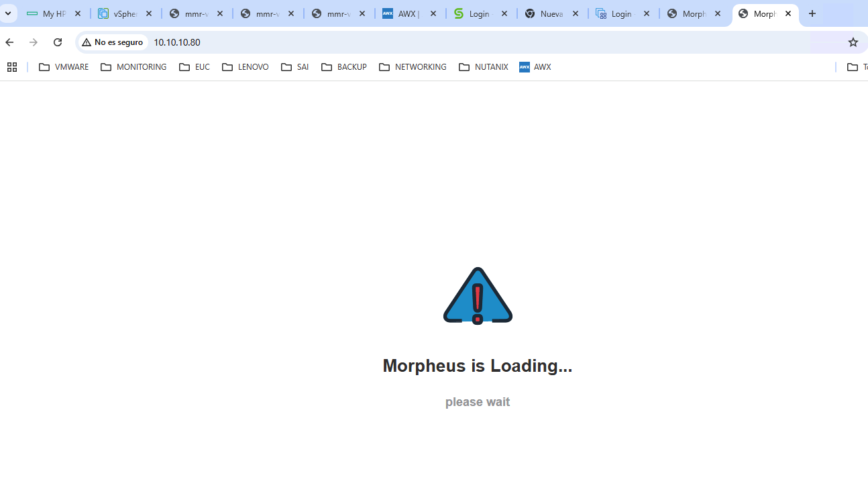Open a new browser tab
Image resolution: width=868 pixels, height=502 pixels.
812,13
